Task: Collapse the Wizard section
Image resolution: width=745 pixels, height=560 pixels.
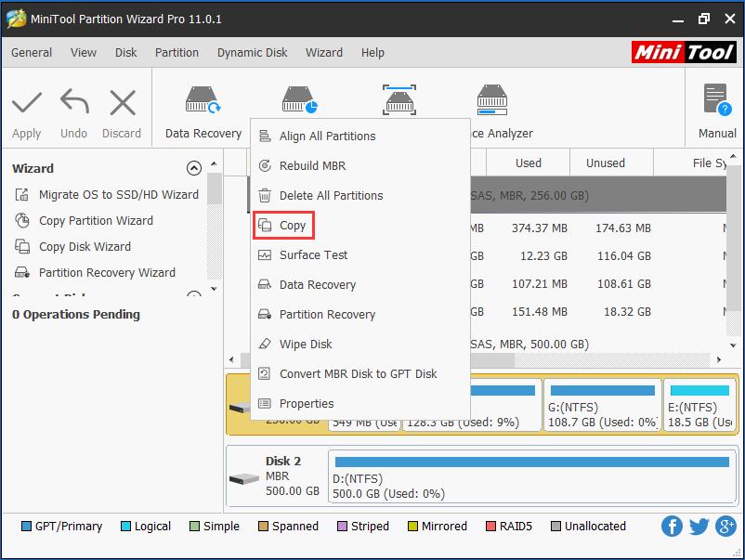Action: (x=194, y=168)
